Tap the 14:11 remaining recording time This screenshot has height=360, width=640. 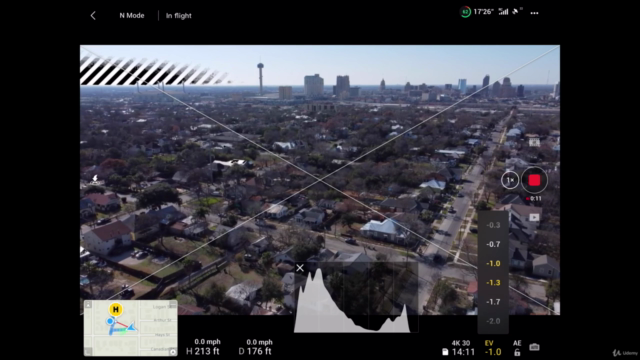pos(463,352)
